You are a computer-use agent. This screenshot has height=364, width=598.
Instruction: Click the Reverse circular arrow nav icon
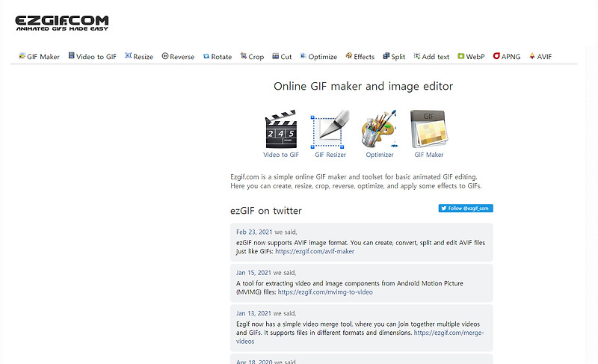click(x=165, y=56)
